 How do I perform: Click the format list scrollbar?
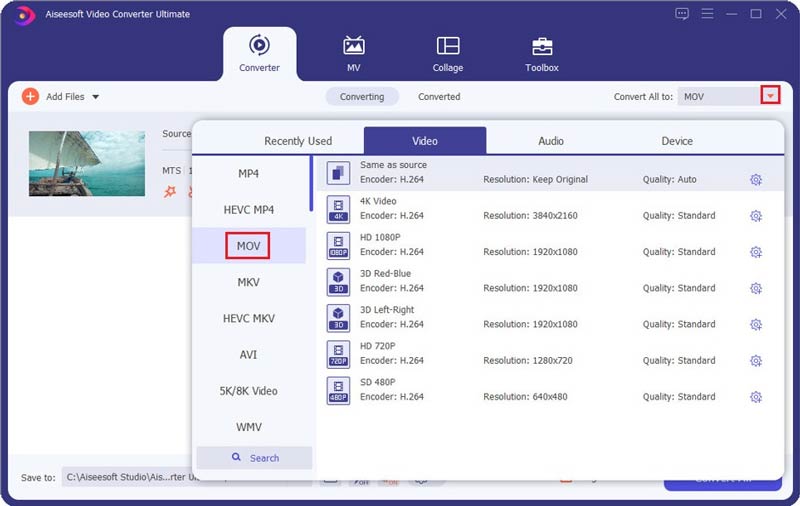coord(311,184)
